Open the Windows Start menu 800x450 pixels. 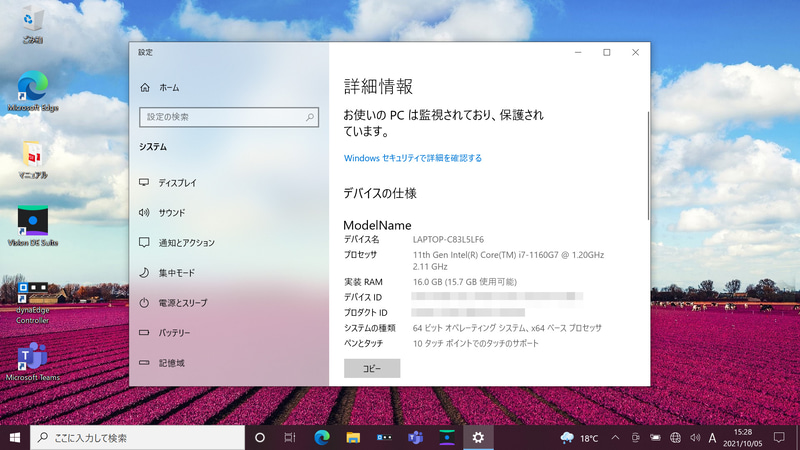coord(15,438)
